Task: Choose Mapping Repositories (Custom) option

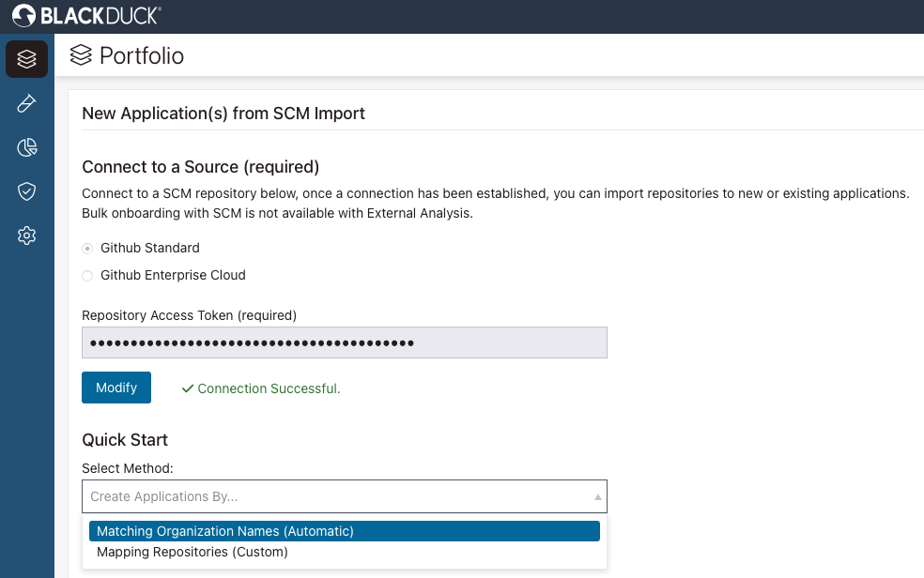Action: coord(192,553)
